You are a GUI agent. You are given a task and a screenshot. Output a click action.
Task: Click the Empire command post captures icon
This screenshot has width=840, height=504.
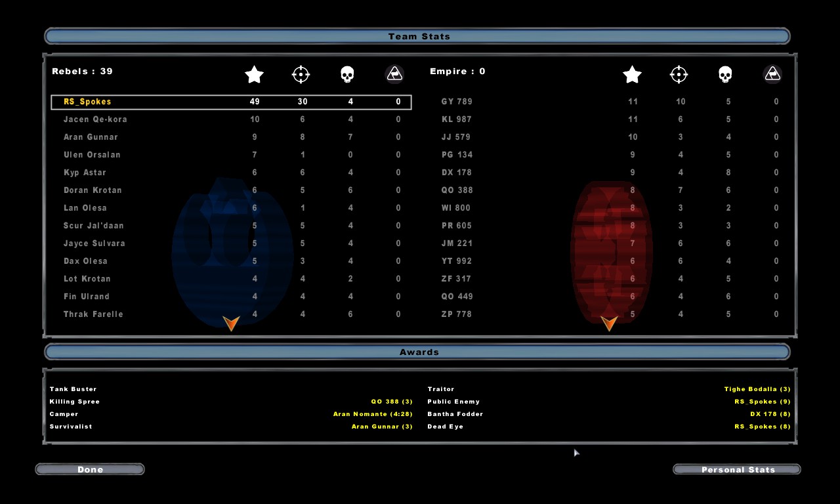click(x=772, y=75)
